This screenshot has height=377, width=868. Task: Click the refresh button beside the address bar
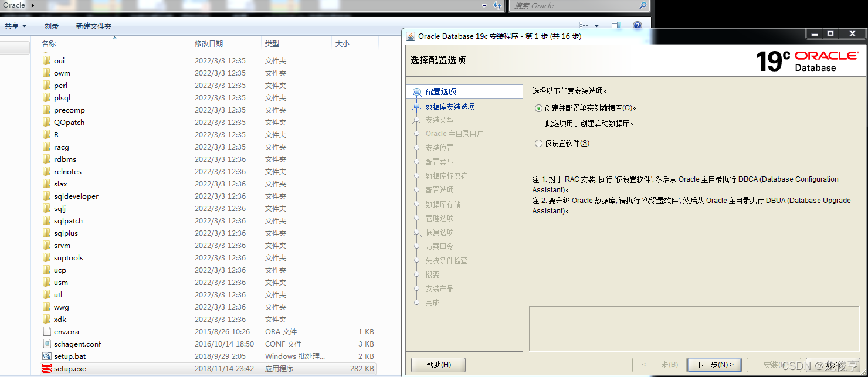pyautogui.click(x=497, y=6)
